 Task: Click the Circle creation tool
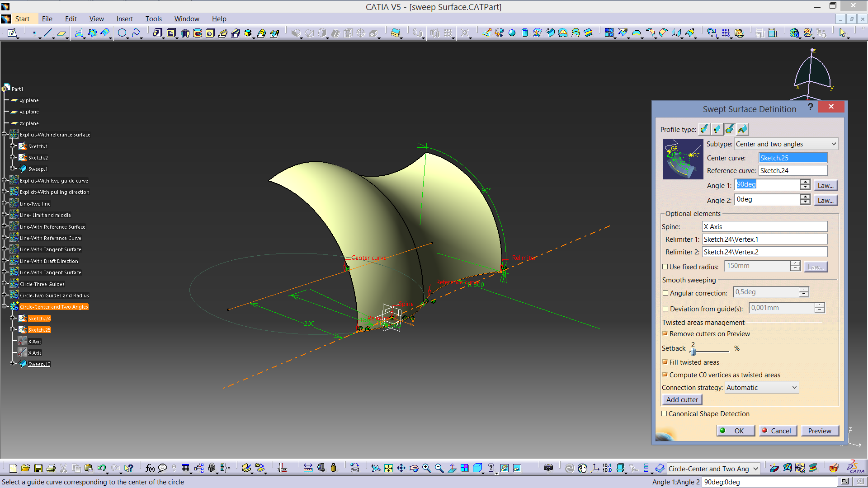122,33
